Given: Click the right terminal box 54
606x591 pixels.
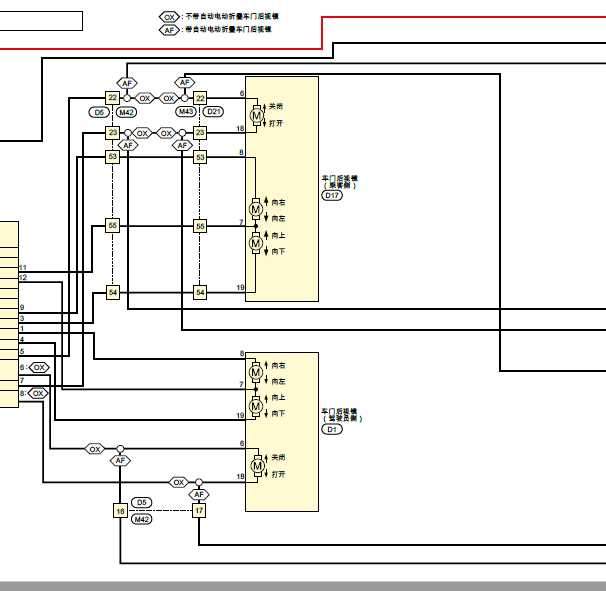Looking at the screenshot, I should (200, 292).
